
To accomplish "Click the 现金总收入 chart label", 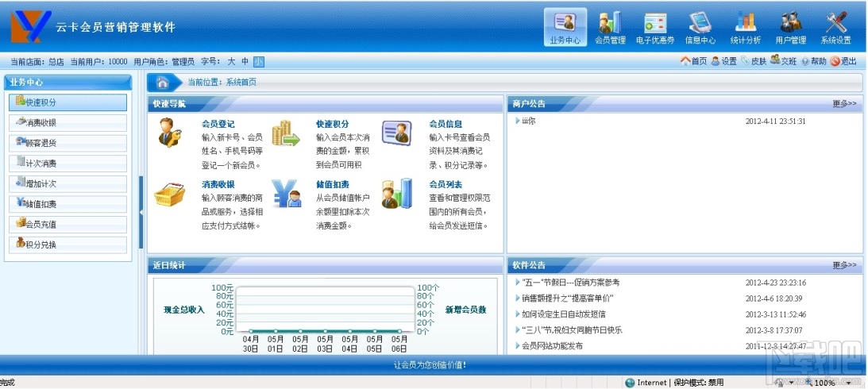I will (x=184, y=310).
